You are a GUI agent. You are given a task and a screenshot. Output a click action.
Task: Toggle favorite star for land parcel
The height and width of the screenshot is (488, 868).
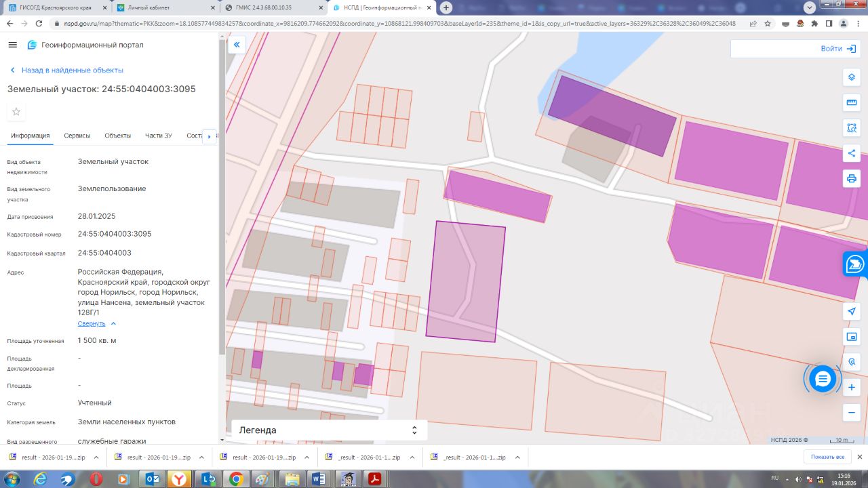coord(16,112)
